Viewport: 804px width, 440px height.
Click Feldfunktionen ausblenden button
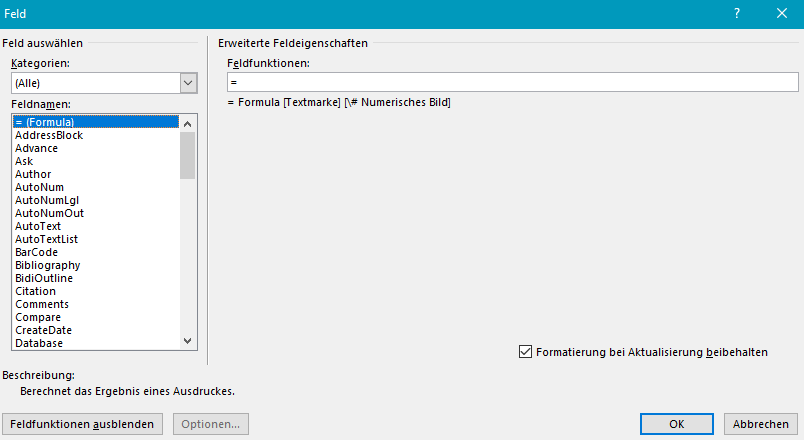tap(83, 424)
